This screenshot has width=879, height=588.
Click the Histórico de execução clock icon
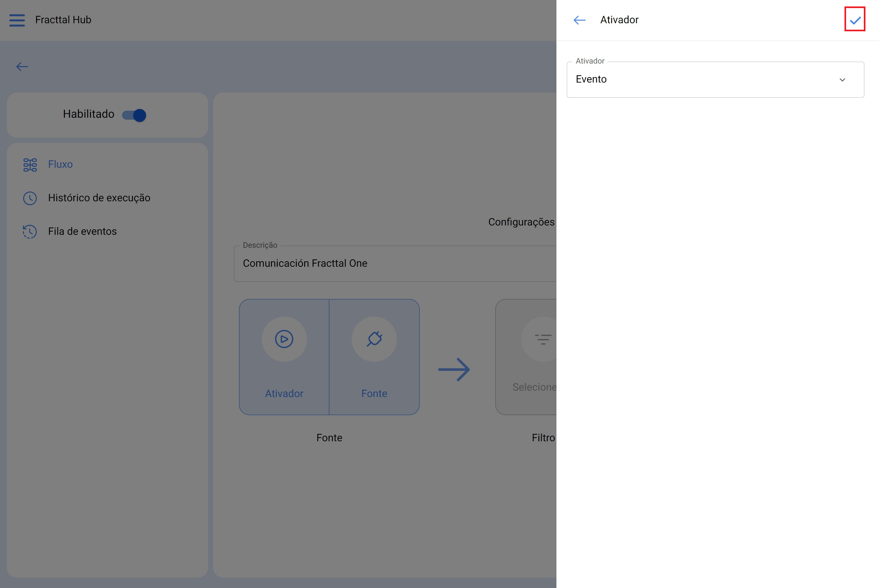coord(30,198)
